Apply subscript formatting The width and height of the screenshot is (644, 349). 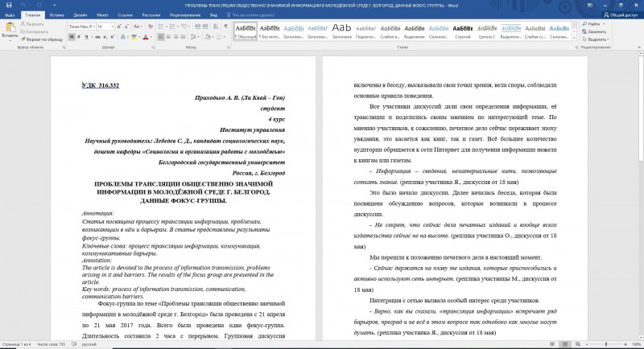click(x=105, y=37)
